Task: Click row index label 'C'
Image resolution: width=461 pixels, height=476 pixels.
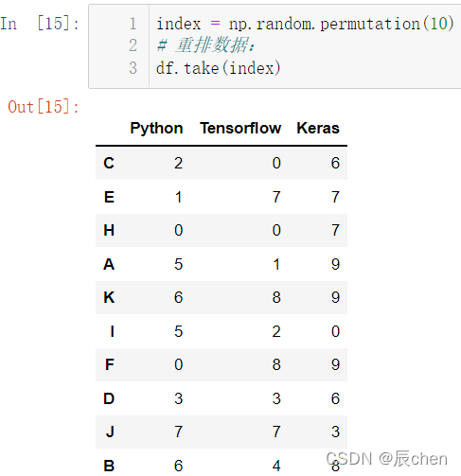Action: [109, 163]
